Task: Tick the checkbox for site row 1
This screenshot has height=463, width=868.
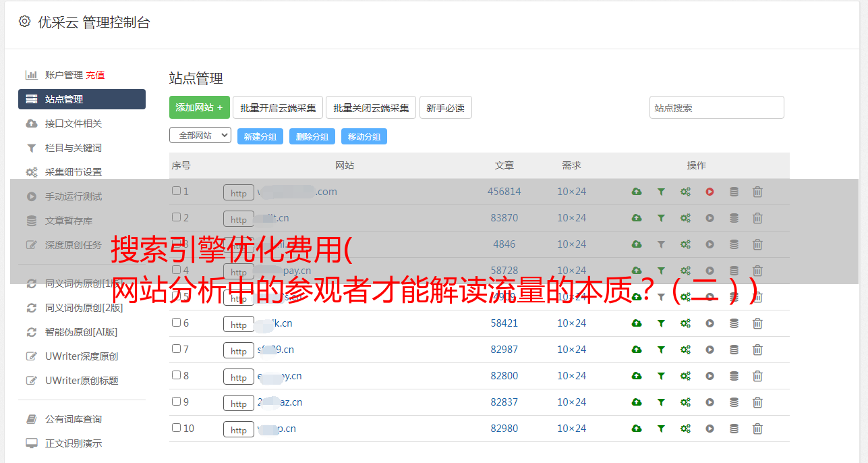Action: pyautogui.click(x=176, y=191)
